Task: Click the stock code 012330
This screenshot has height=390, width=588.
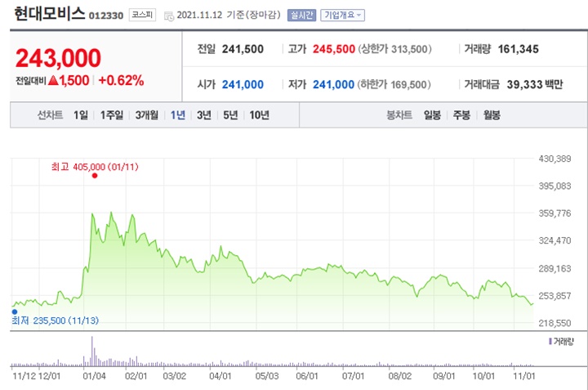Action: (106, 16)
